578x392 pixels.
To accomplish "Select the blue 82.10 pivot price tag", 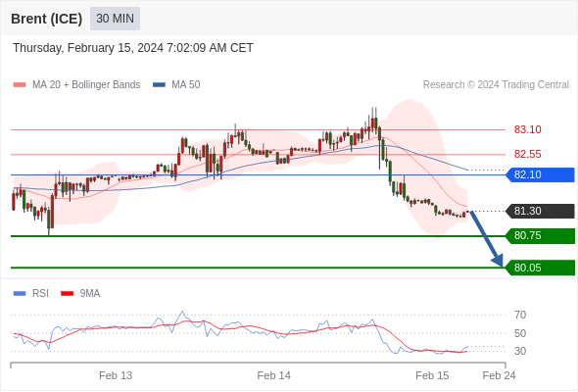I will coord(540,174).
